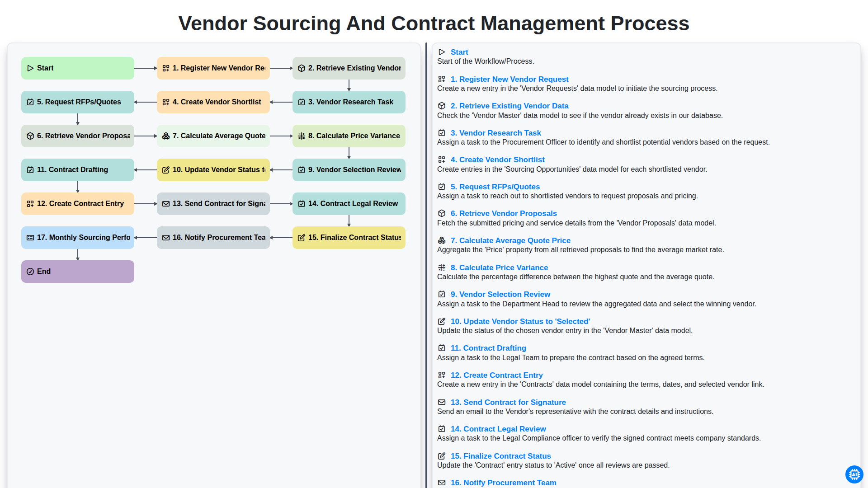The height and width of the screenshot is (488, 868).
Task: Click cube icon on Retrieve Vendor Proposals node
Action: (30, 136)
